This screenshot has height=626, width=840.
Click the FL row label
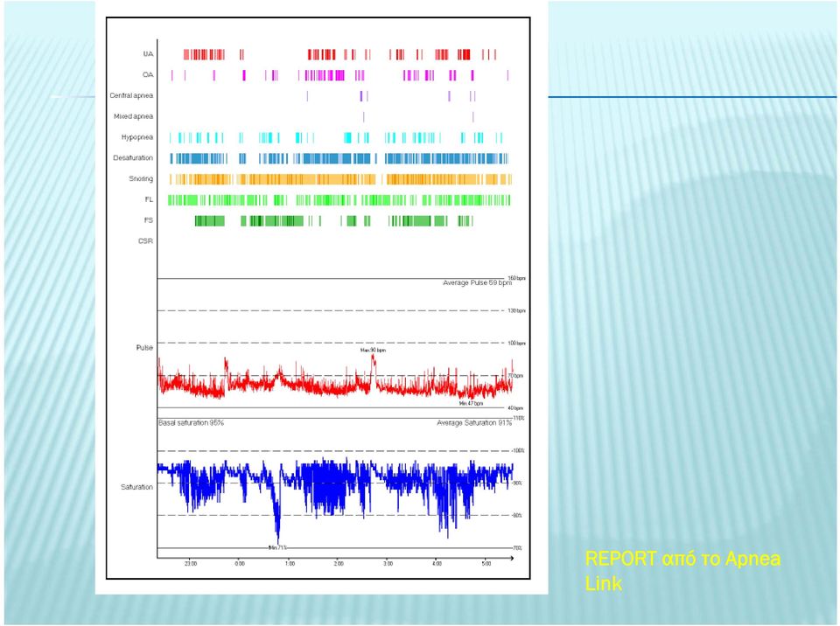click(149, 199)
